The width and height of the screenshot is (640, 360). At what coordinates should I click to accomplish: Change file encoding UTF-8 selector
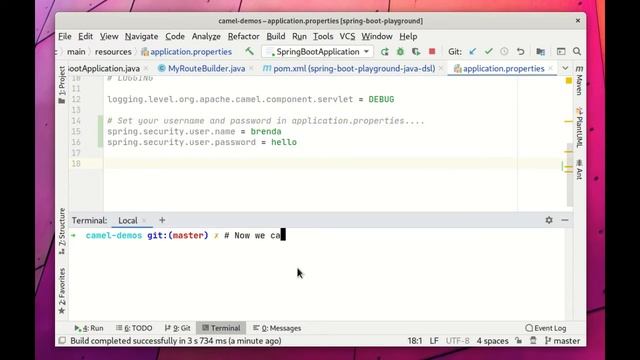pyautogui.click(x=457, y=341)
